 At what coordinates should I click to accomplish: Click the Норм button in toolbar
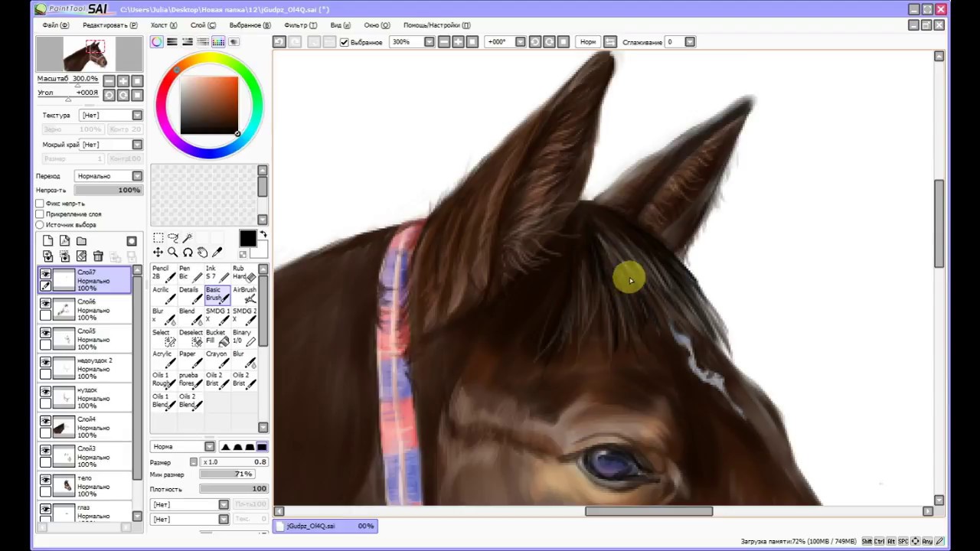[588, 42]
